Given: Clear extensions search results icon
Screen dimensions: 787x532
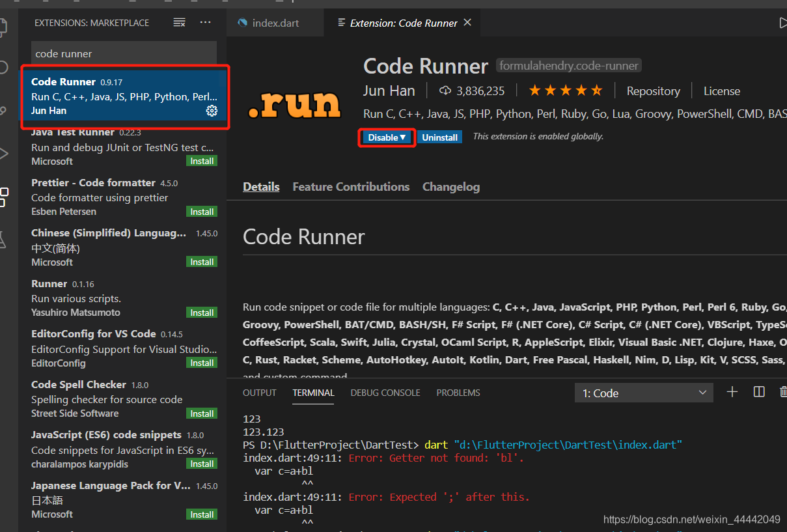Looking at the screenshot, I should click(x=179, y=23).
